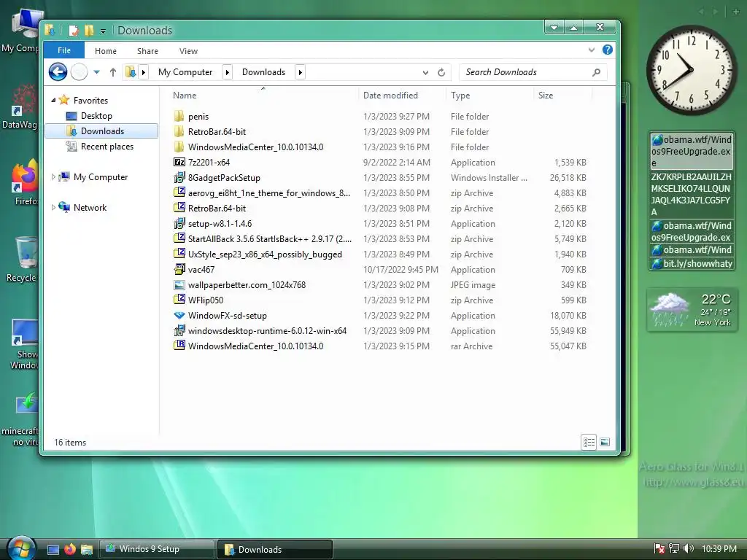Open the Action Center flag tray icon

coord(659,548)
